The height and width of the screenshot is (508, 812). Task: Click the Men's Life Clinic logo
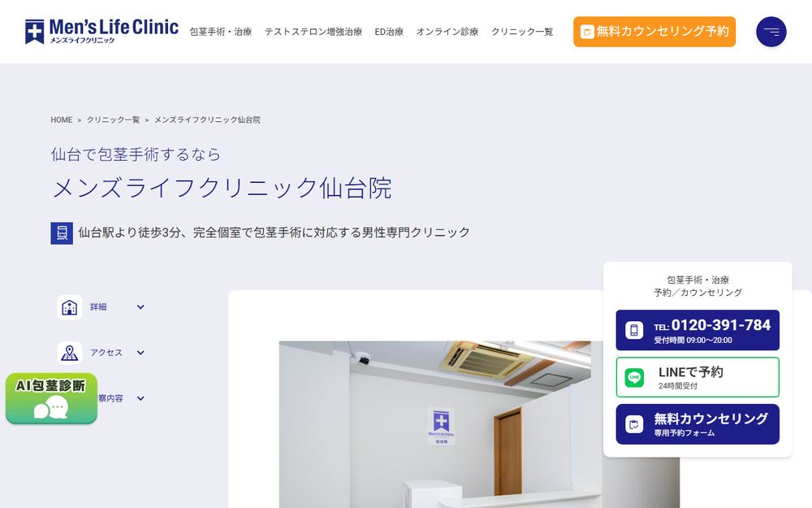[x=101, y=32]
